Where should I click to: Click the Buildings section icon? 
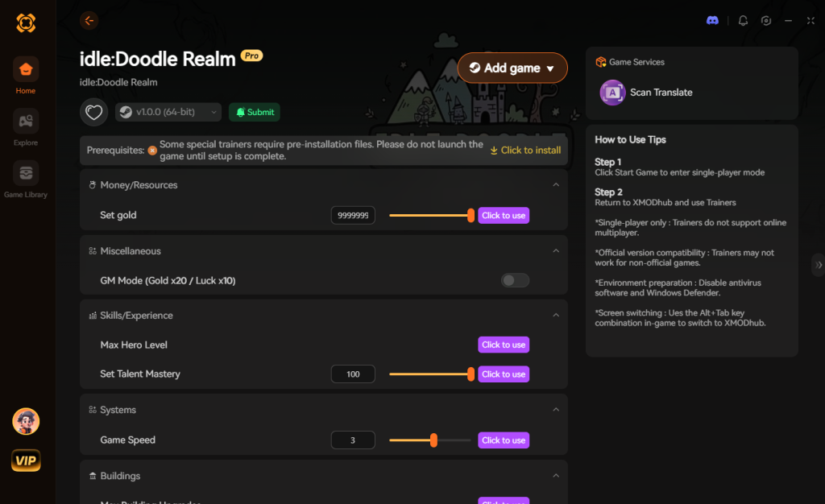click(x=93, y=476)
